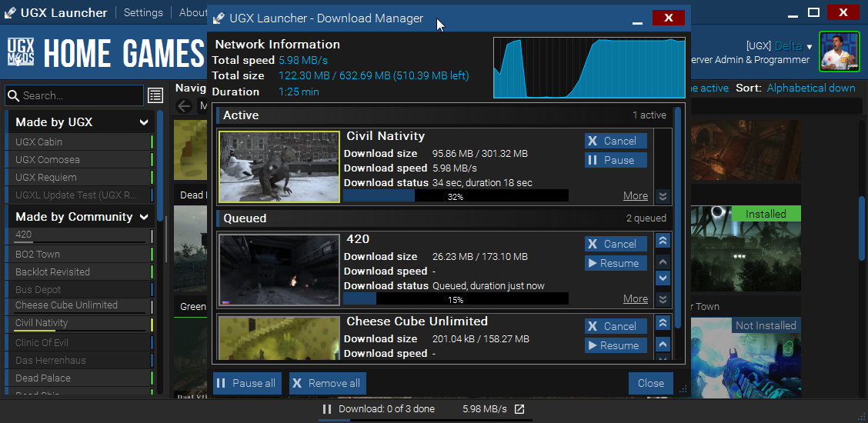868x423 pixels.
Task: Select UGX Comosea in sidebar
Action: (x=80, y=160)
